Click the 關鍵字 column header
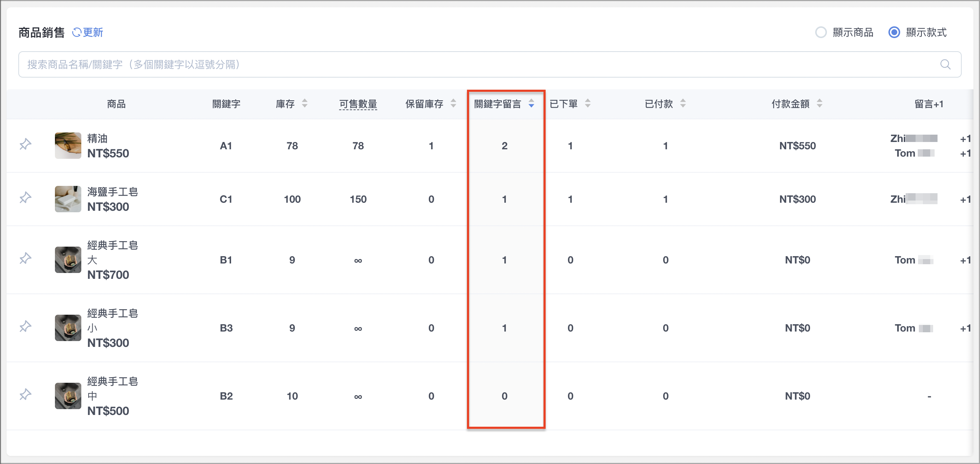 pyautogui.click(x=226, y=104)
